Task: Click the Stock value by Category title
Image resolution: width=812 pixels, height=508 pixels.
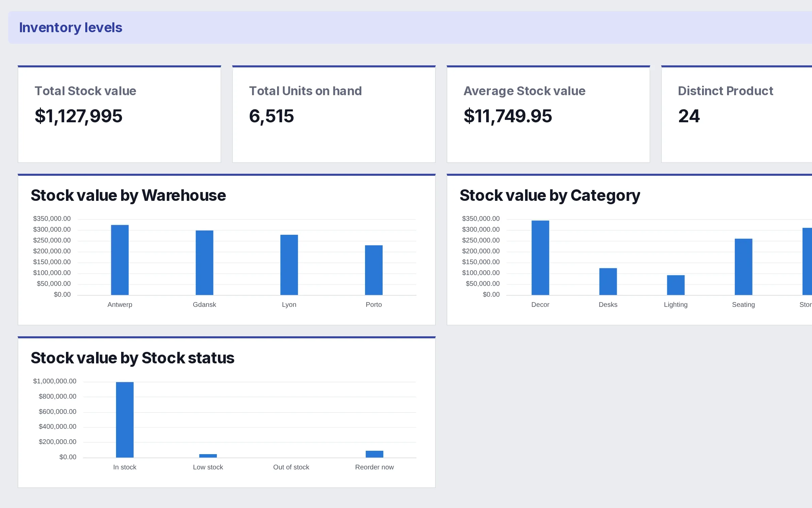Action: point(550,195)
